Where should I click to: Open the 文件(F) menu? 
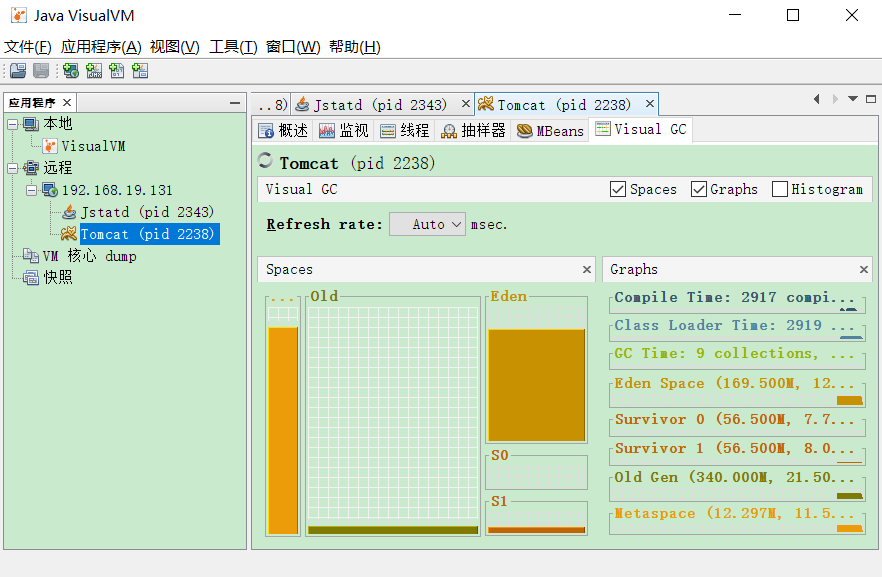click(28, 47)
